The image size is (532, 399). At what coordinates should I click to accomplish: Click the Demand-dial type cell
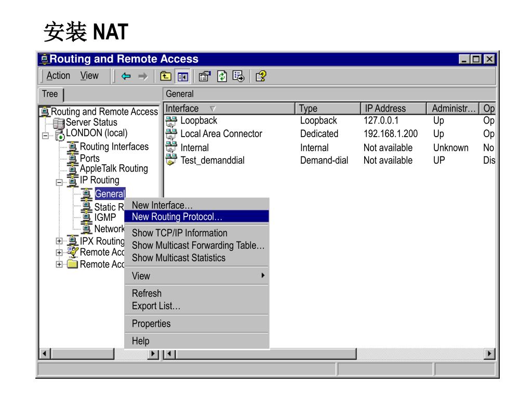[x=324, y=160]
